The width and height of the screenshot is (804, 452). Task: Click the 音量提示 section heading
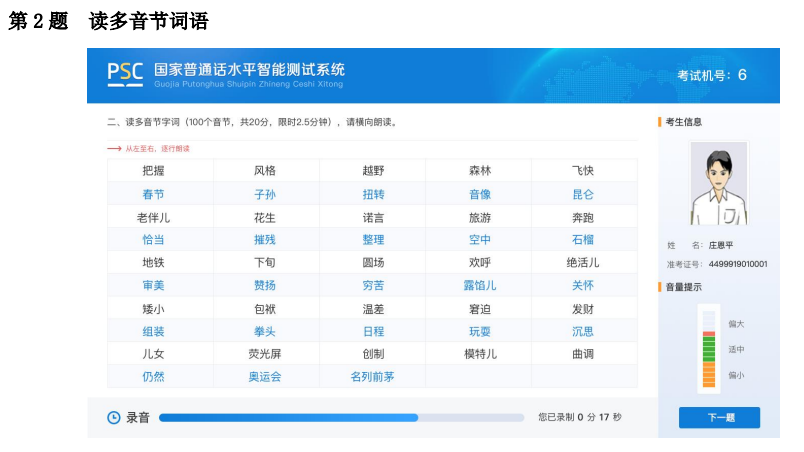pyautogui.click(x=684, y=287)
